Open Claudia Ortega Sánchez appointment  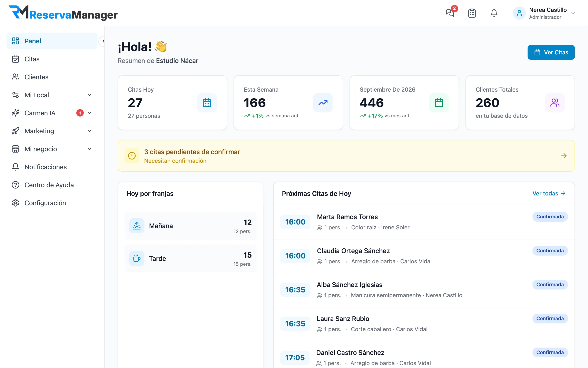click(x=424, y=256)
